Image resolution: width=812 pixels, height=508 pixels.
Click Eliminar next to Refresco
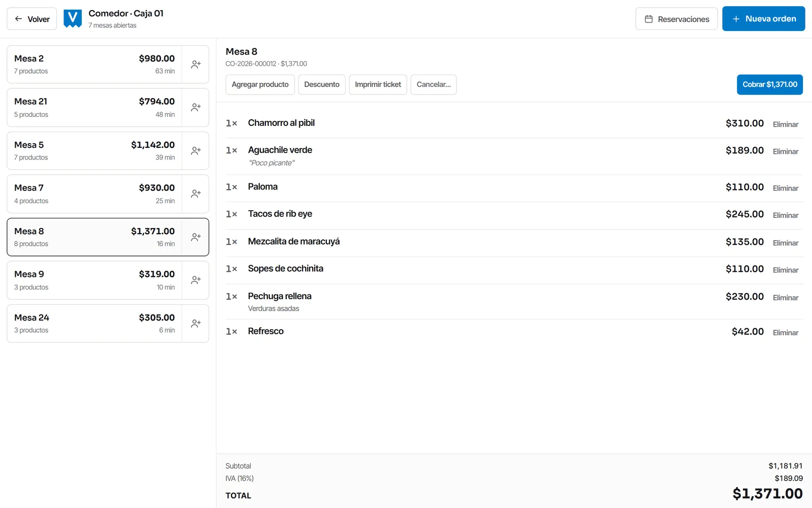click(x=785, y=333)
